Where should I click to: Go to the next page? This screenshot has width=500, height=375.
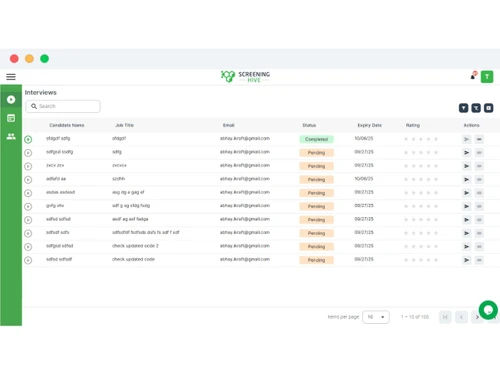477,317
